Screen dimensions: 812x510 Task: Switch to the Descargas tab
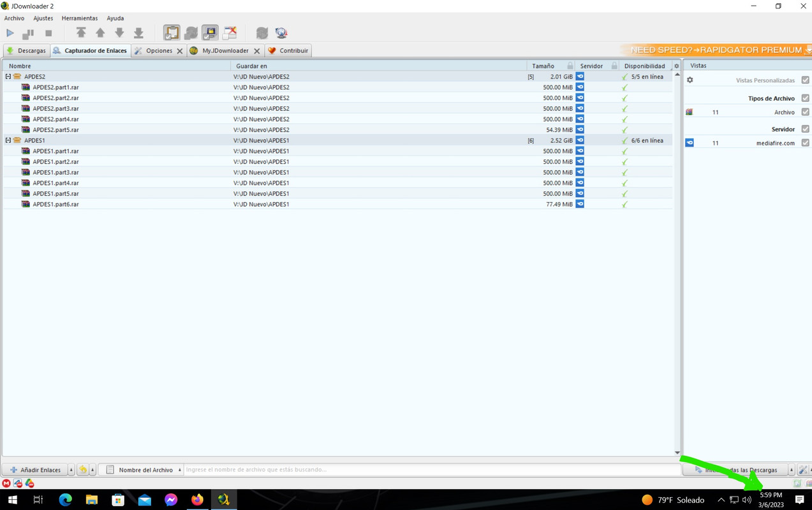[x=26, y=50]
